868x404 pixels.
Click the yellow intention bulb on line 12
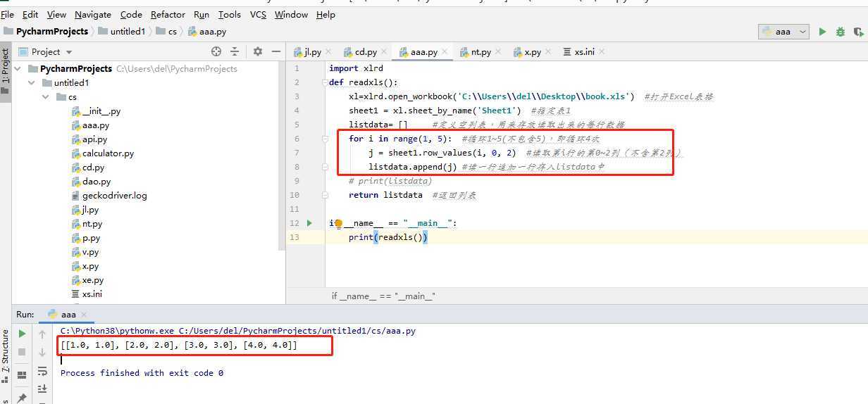338,224
